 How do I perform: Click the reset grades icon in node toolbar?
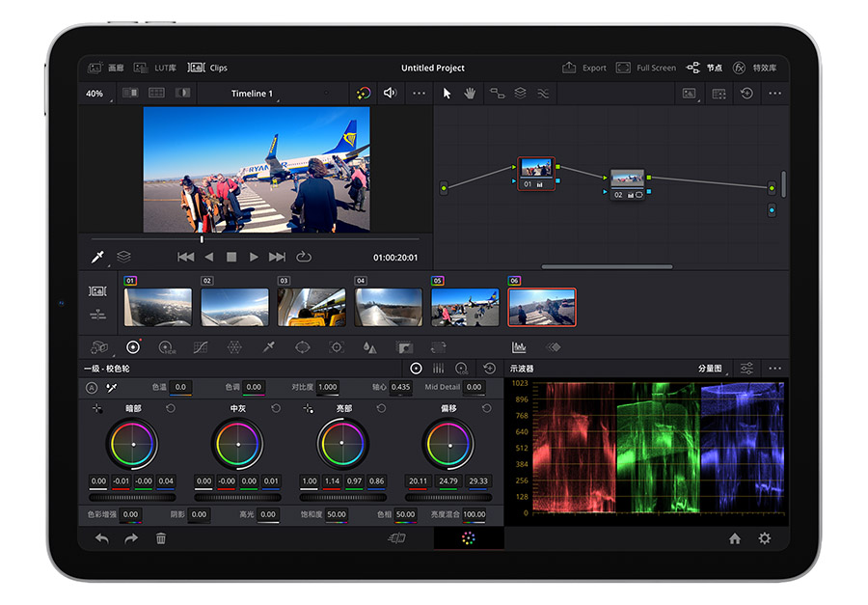(746, 93)
